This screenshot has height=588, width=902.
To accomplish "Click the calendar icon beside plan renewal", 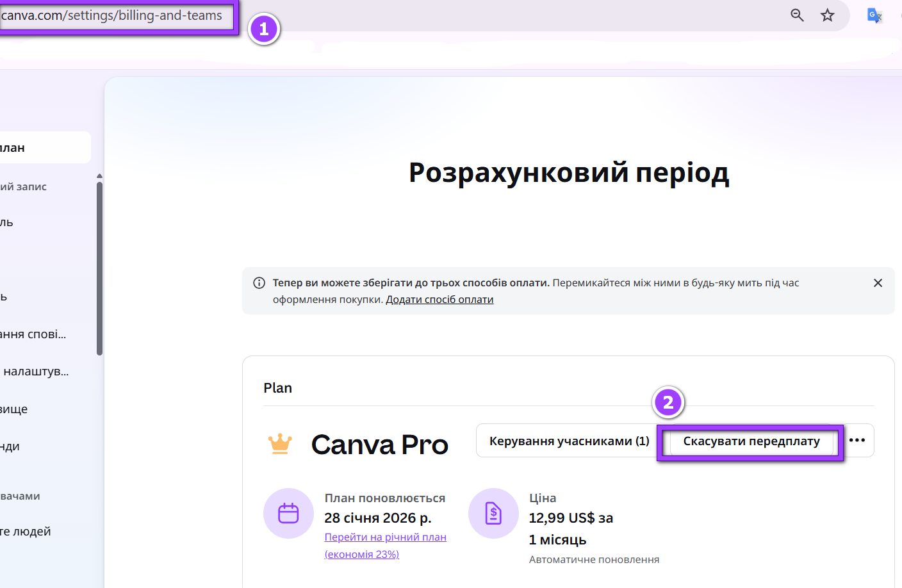I will click(288, 513).
